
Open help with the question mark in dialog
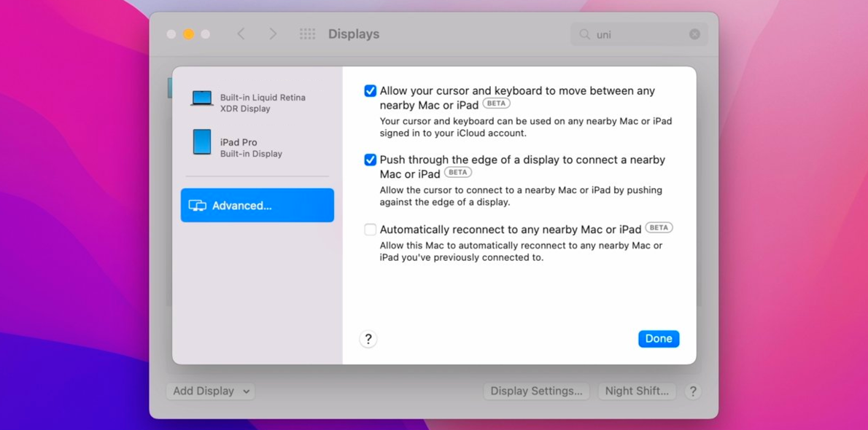click(x=368, y=339)
